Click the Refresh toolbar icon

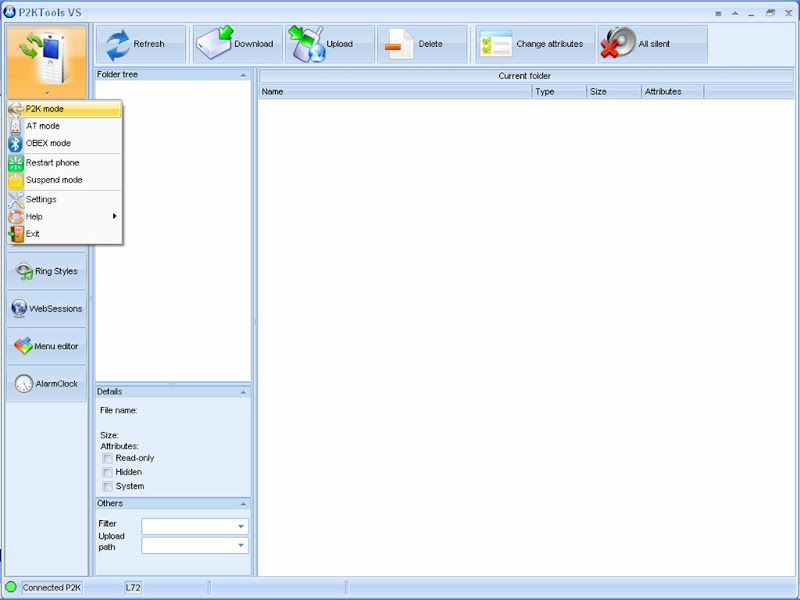point(119,44)
